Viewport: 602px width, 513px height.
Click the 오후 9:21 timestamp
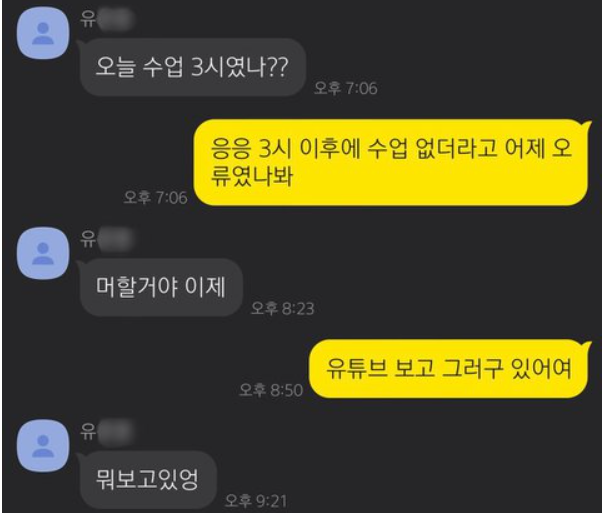point(256,501)
